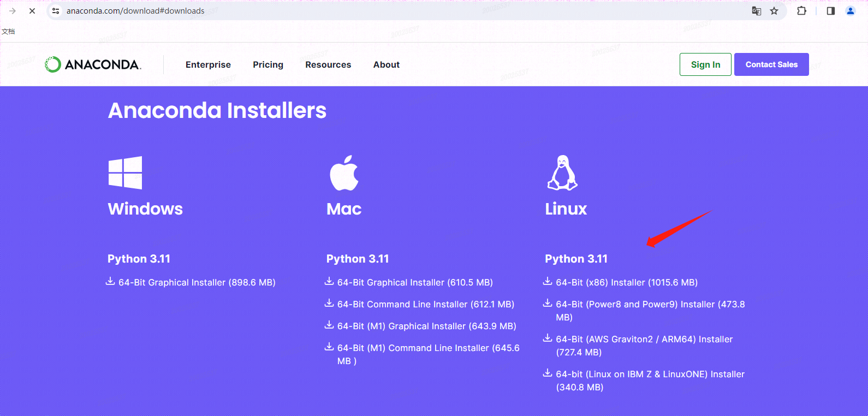This screenshot has width=868, height=416.
Task: Download Linux 64-Bit (x86) Installer (1015.6 MB)
Action: 627,282
